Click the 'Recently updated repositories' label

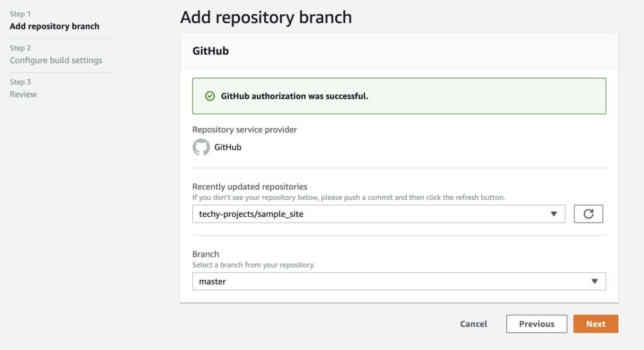click(250, 187)
